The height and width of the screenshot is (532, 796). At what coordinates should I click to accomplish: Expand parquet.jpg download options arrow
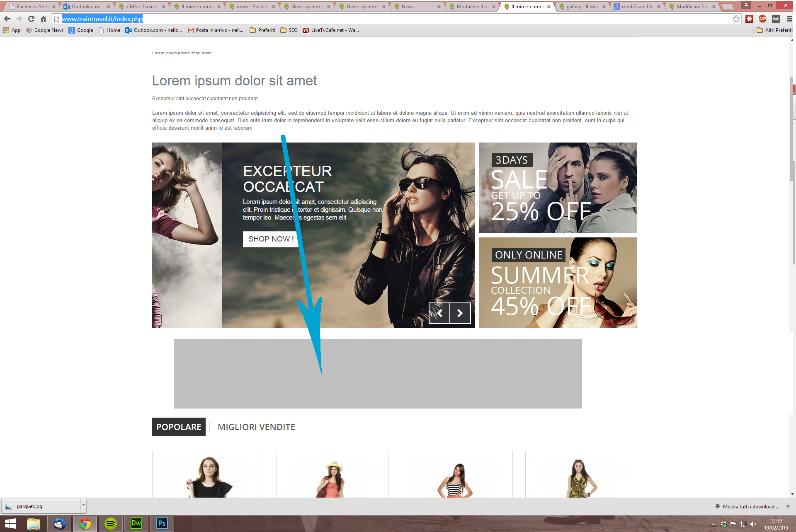[83, 505]
